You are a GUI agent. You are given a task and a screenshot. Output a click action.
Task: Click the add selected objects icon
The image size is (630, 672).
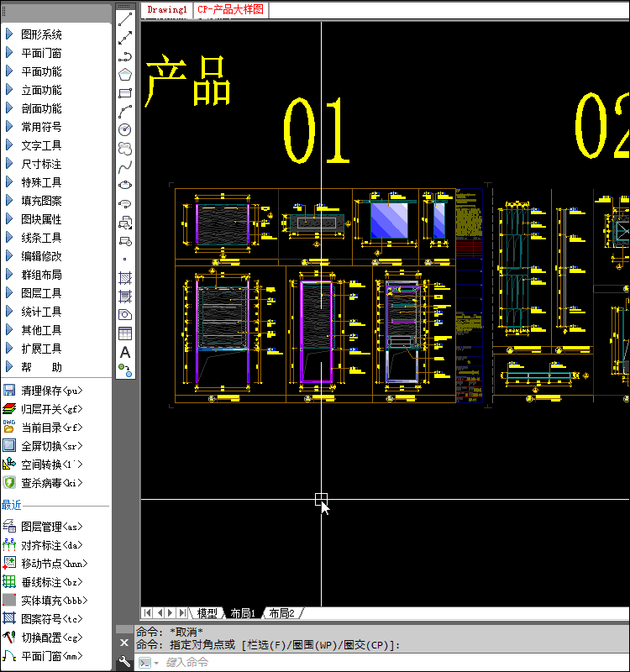(125, 370)
